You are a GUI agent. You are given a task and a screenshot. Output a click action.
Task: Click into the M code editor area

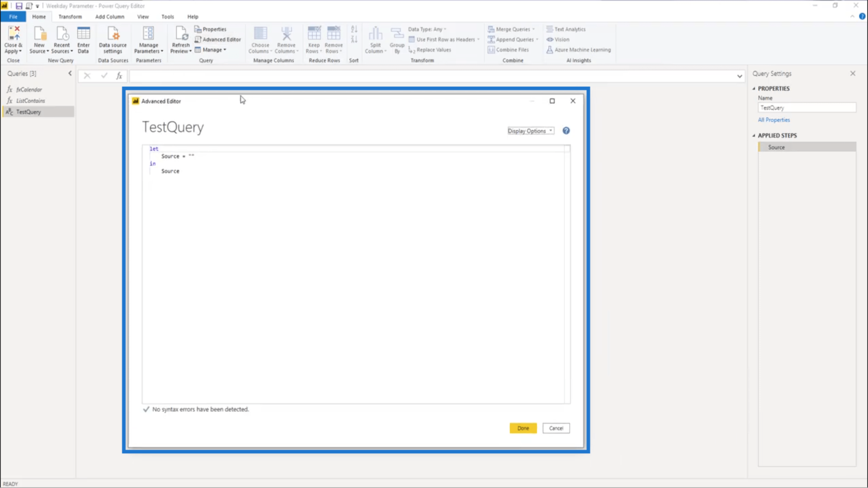pos(356,274)
